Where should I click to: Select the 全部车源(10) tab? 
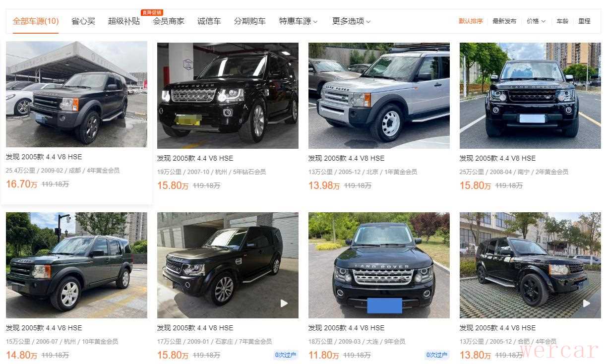point(36,21)
